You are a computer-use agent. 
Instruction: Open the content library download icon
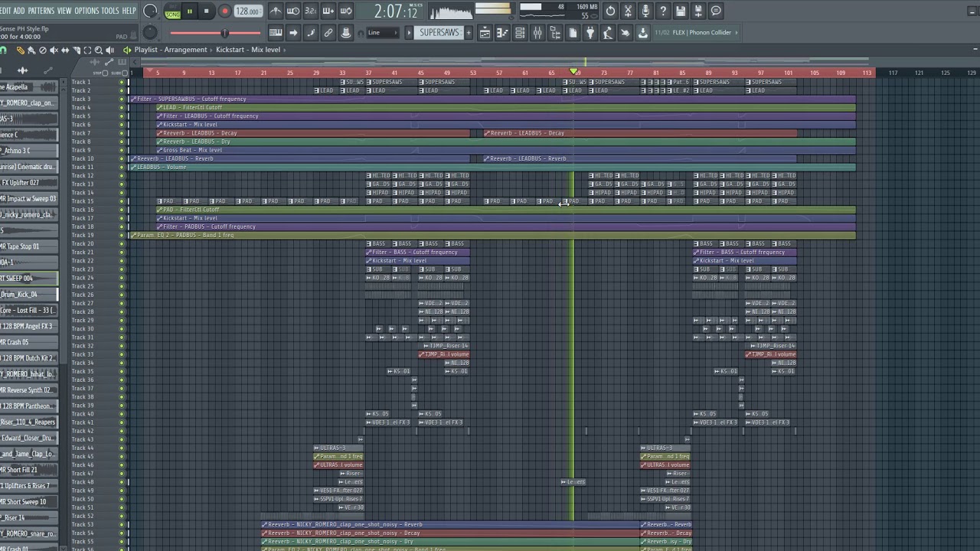[x=643, y=32]
